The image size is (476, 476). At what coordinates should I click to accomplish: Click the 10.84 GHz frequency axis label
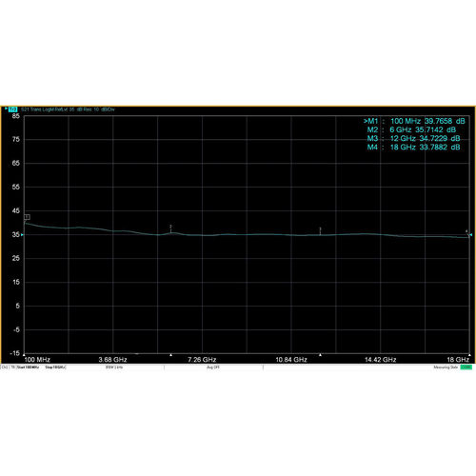click(291, 360)
